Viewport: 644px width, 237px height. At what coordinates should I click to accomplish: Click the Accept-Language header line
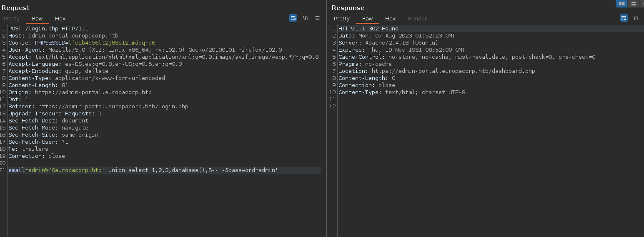95,64
